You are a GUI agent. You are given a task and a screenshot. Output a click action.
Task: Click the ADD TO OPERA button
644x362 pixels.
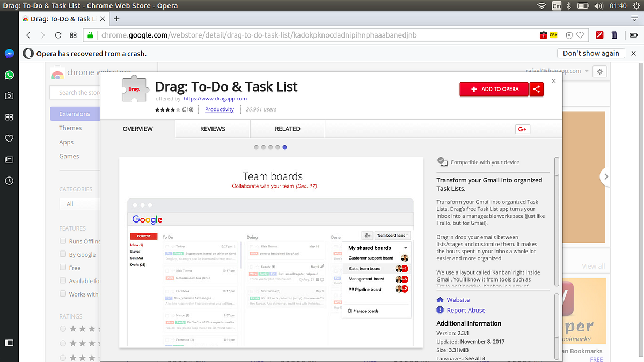coord(494,89)
